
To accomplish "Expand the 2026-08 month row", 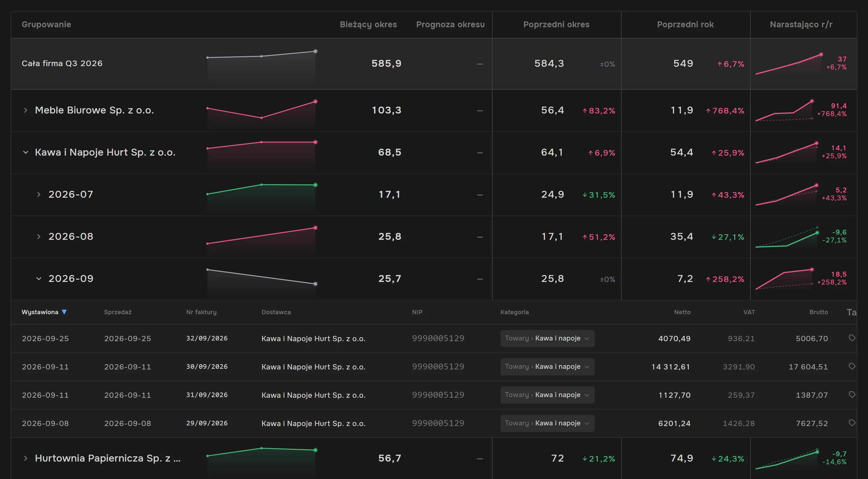I will point(39,236).
